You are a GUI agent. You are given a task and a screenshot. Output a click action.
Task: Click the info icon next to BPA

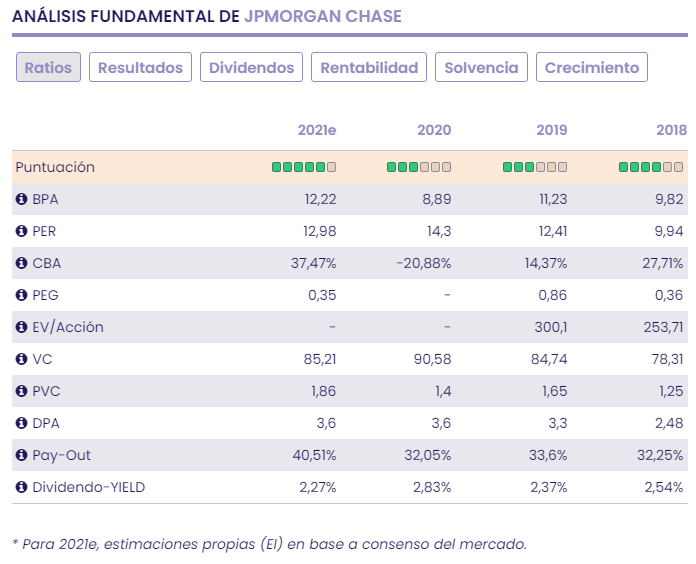coord(21,199)
